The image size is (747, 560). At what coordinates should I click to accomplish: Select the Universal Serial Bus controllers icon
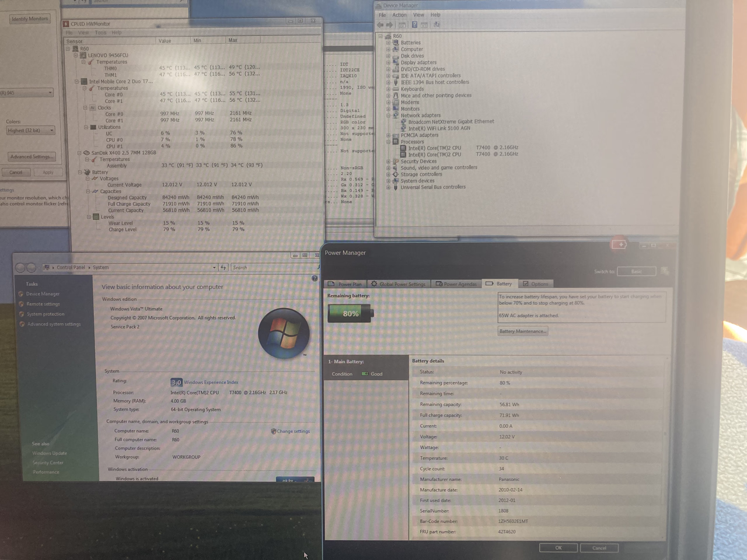point(395,187)
